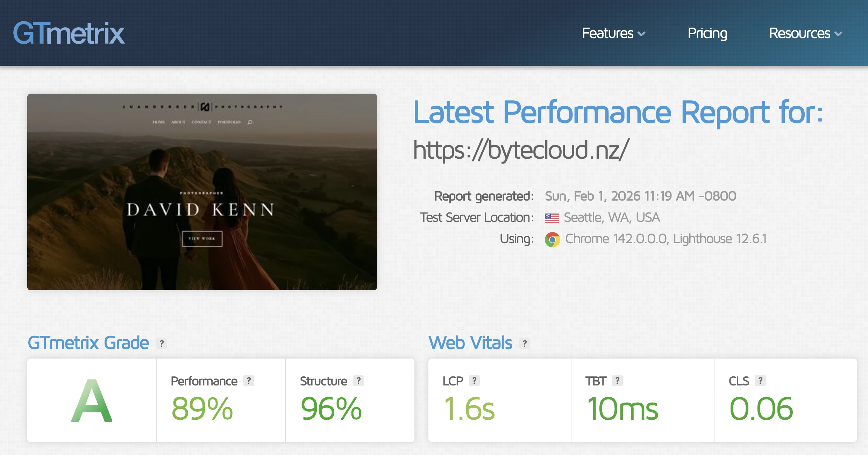This screenshot has height=455, width=868.
Task: Click the chevron next to Features
Action: point(642,34)
